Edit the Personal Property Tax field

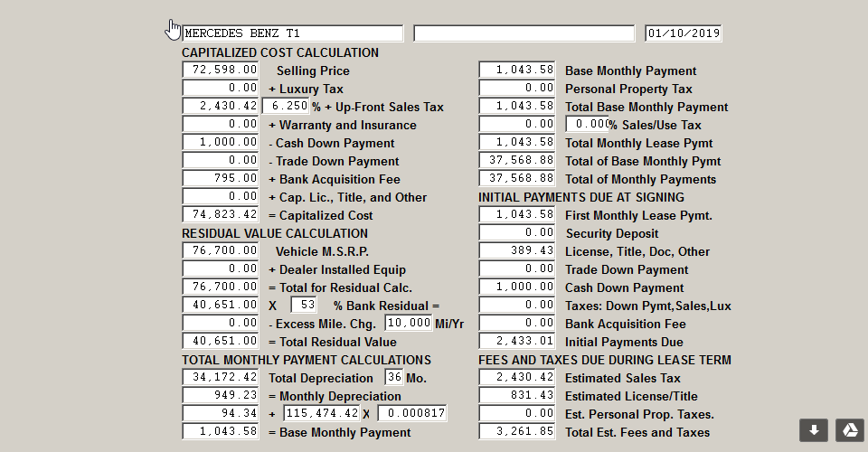coord(517,88)
